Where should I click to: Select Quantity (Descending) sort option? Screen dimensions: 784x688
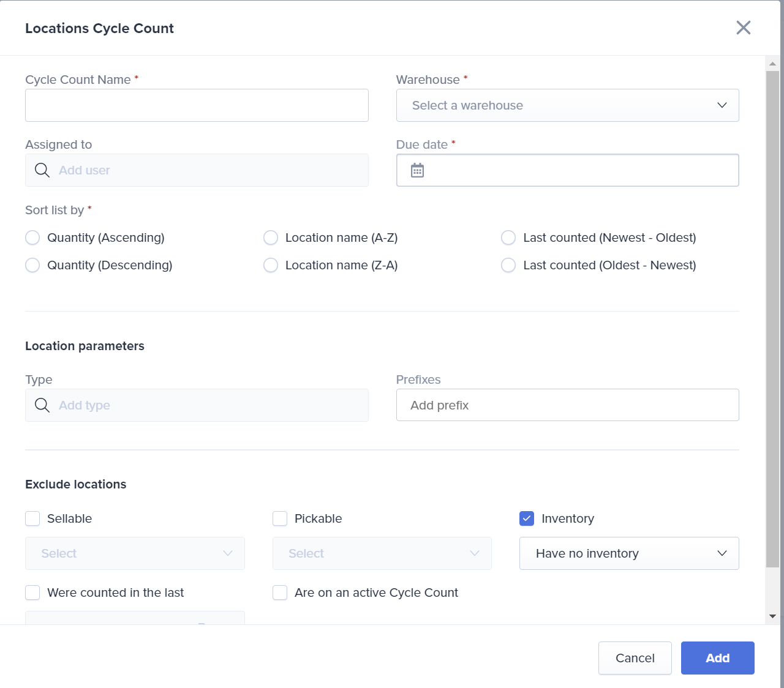[32, 265]
